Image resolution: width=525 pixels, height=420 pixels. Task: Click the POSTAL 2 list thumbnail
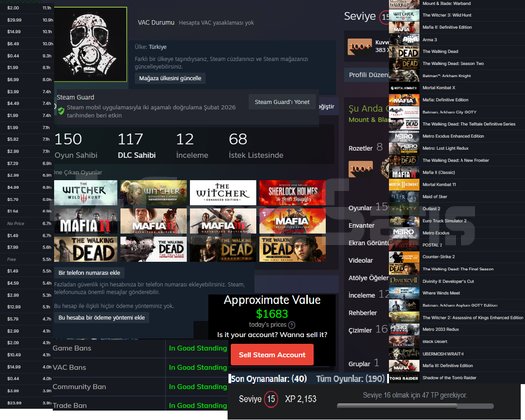point(404,245)
